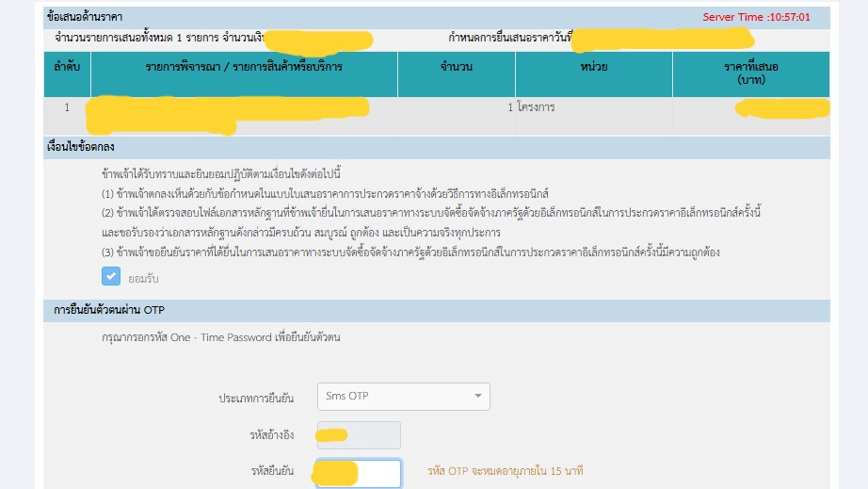This screenshot has width=868, height=489.
Task: Click the รหัสอ้างอิง field
Action: coord(358,434)
